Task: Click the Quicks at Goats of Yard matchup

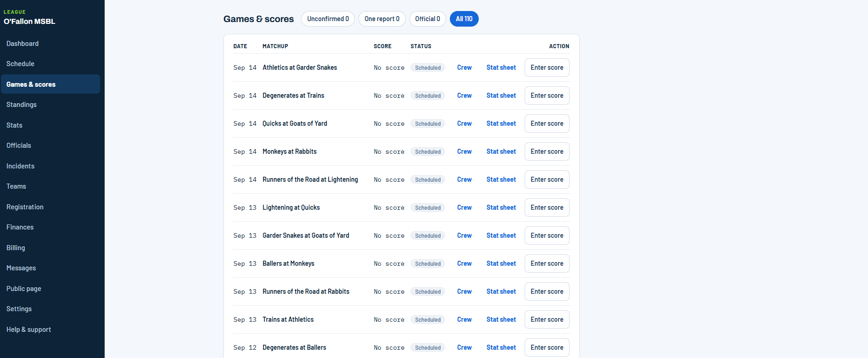Action: pyautogui.click(x=295, y=123)
